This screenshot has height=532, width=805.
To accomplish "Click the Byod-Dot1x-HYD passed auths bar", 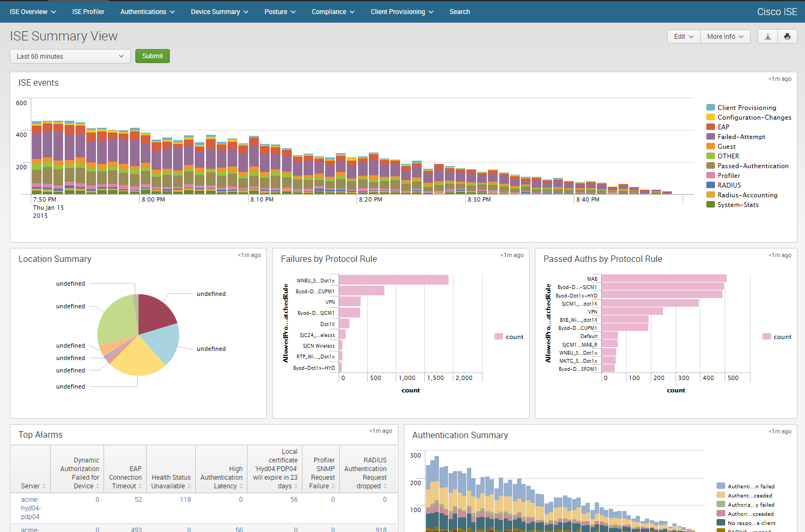I will click(x=662, y=295).
